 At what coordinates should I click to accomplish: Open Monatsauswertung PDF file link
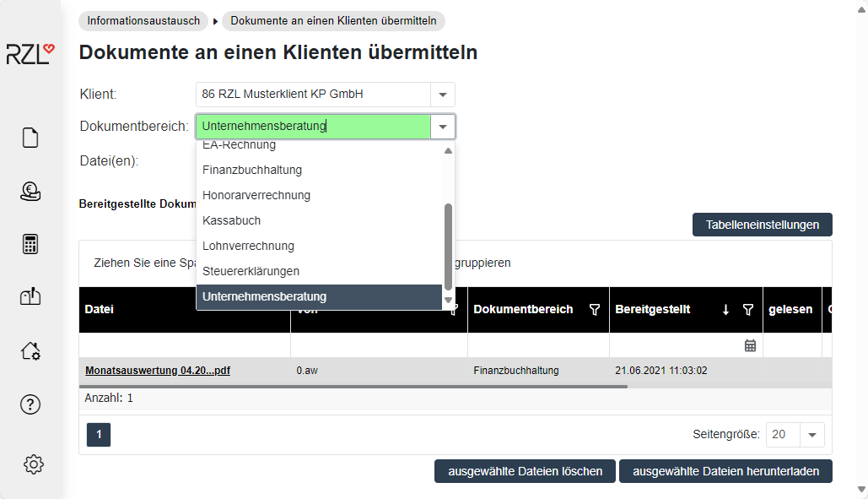[158, 371]
